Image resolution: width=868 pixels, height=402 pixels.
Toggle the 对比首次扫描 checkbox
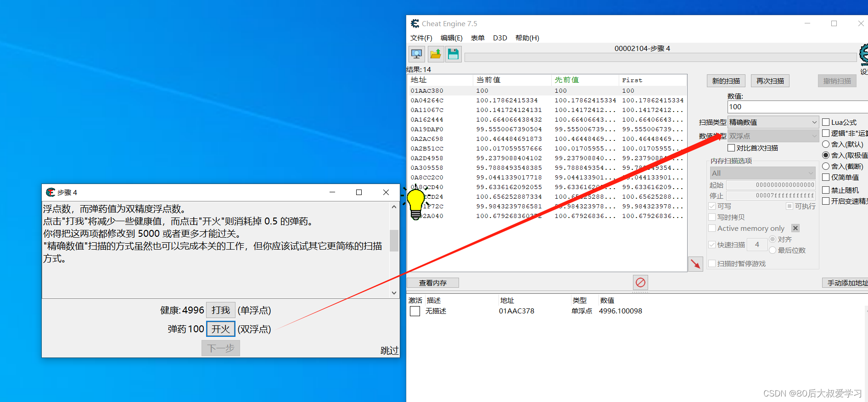tap(731, 148)
